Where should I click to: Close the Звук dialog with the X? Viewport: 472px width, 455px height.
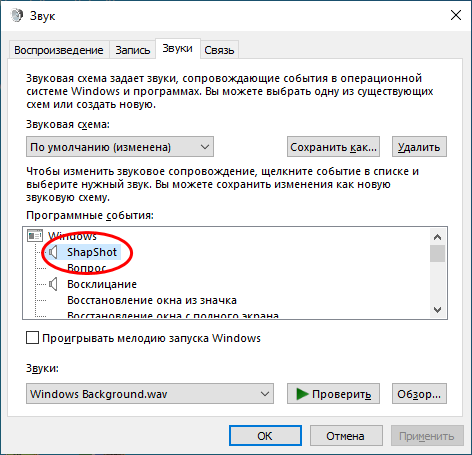point(456,15)
